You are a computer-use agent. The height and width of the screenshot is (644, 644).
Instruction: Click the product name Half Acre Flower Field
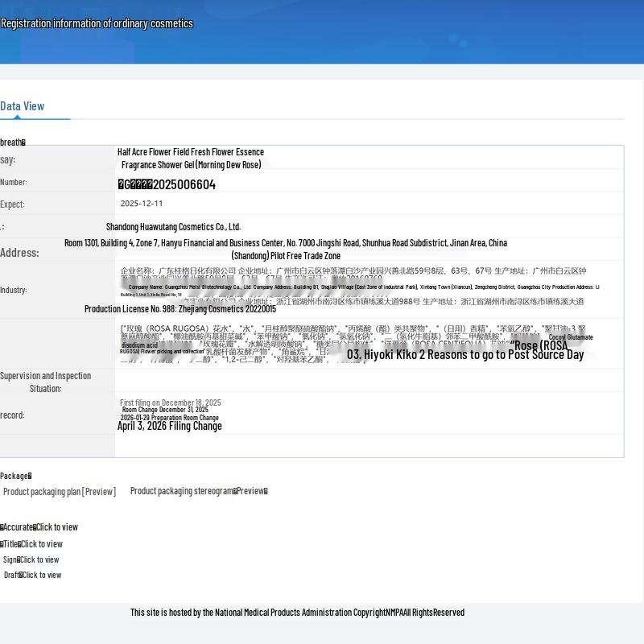click(x=191, y=158)
